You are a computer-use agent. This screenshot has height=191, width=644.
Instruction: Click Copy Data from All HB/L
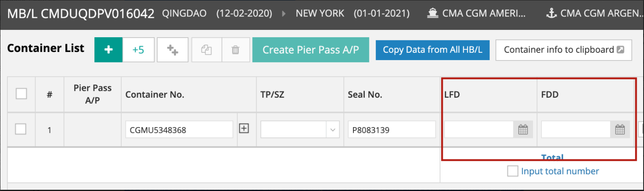point(432,50)
